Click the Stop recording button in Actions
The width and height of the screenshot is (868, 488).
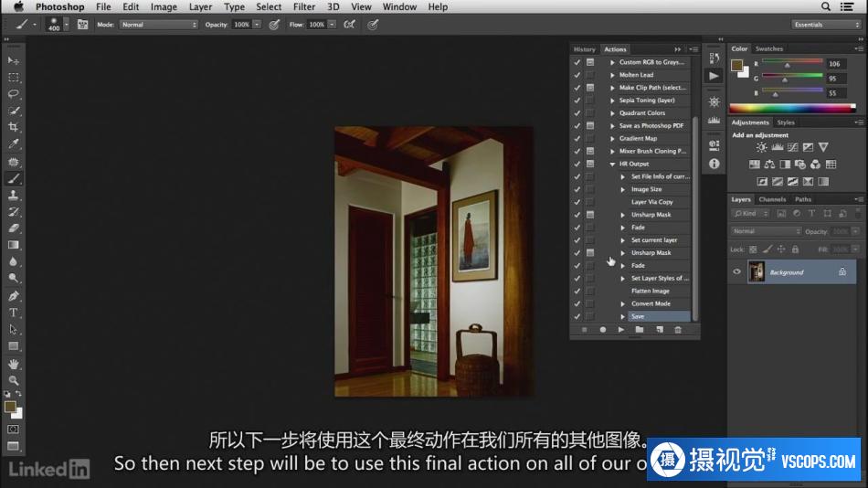(584, 330)
